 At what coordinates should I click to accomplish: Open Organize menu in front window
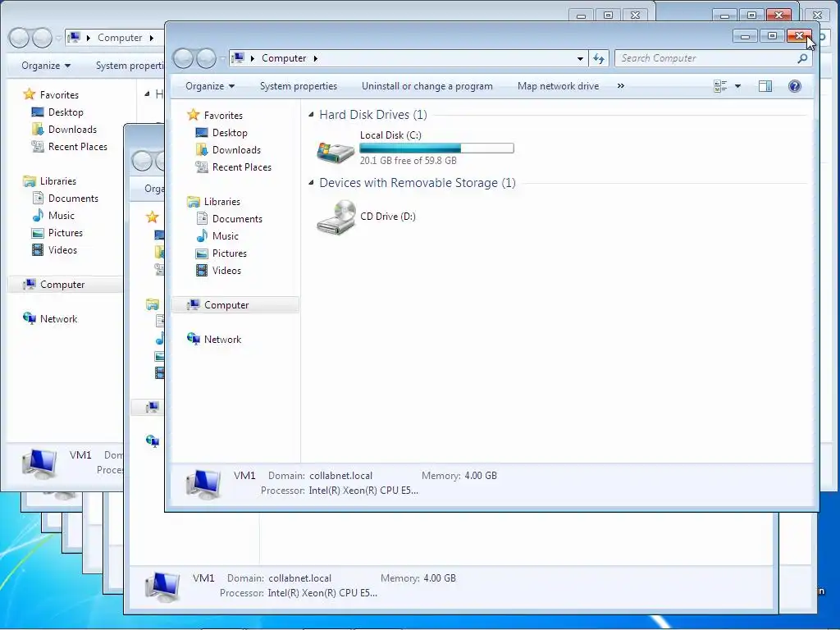[209, 86]
